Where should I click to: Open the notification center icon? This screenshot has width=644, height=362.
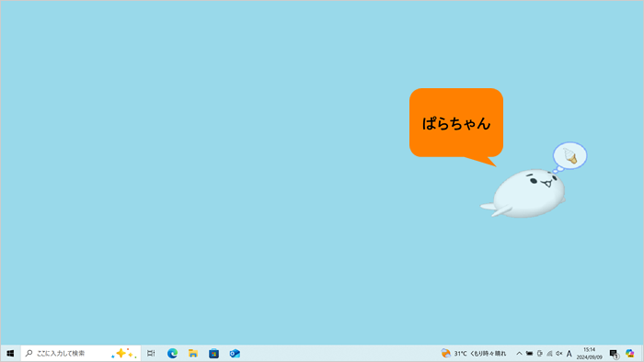[614, 354]
